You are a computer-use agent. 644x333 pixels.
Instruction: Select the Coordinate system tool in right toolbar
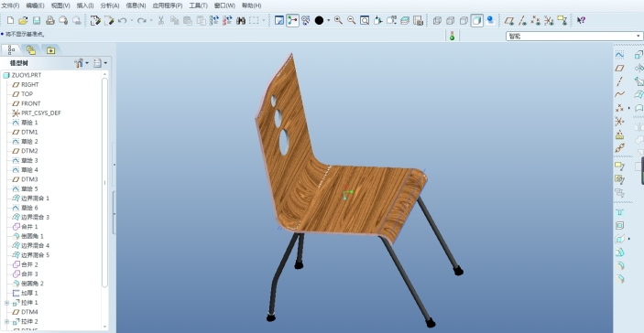click(x=619, y=121)
